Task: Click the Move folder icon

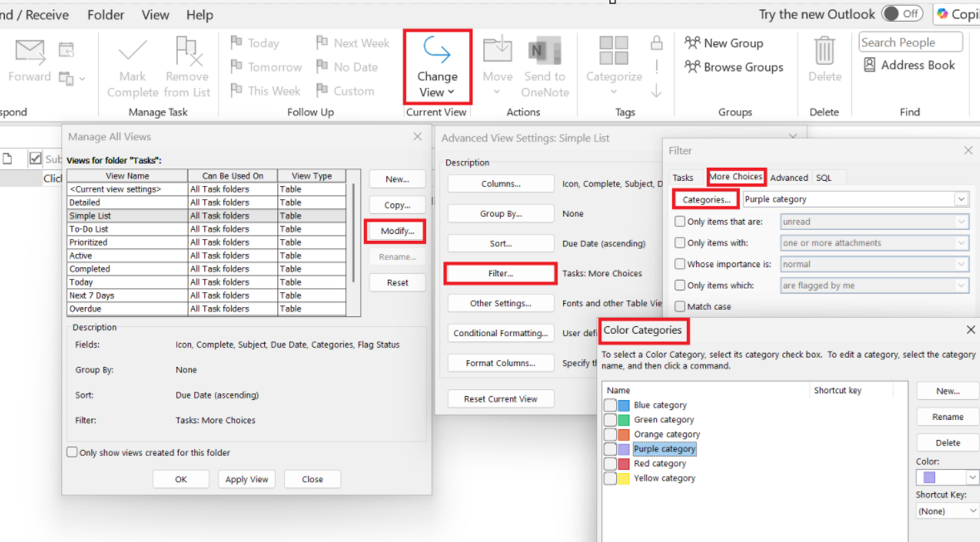Action: (497, 51)
